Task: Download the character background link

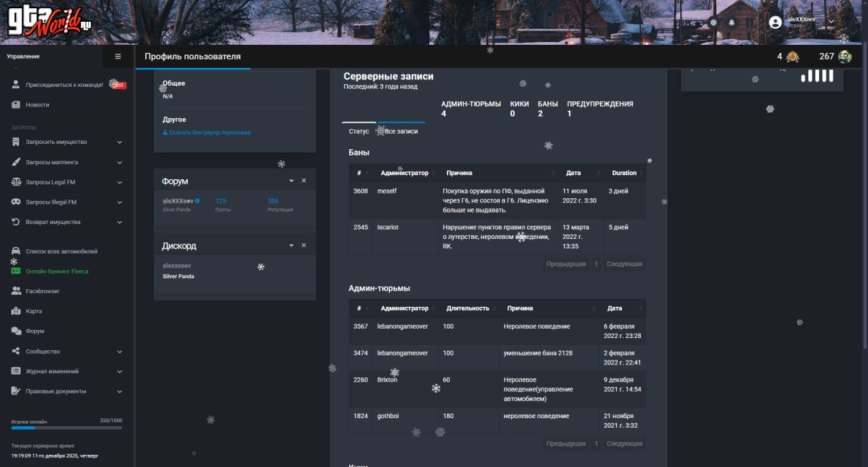Action: click(207, 132)
